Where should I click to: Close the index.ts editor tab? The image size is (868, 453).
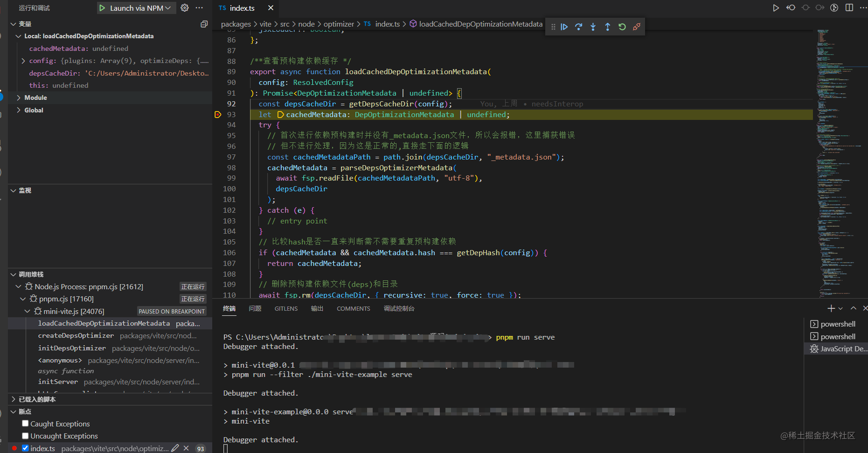click(271, 8)
